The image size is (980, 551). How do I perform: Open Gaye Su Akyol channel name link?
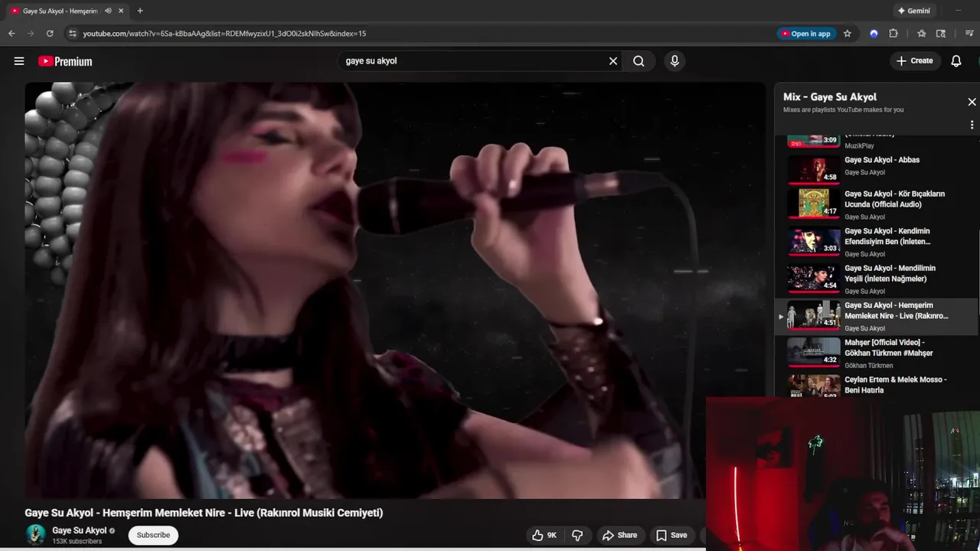80,530
